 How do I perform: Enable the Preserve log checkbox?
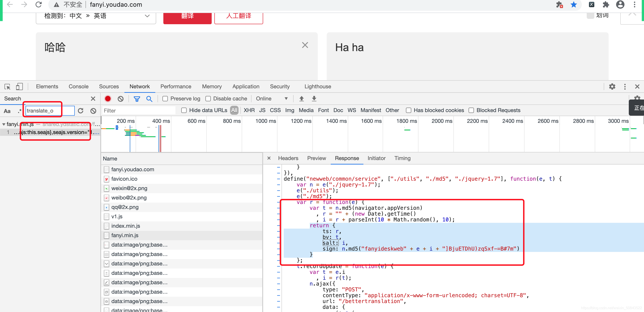(165, 99)
